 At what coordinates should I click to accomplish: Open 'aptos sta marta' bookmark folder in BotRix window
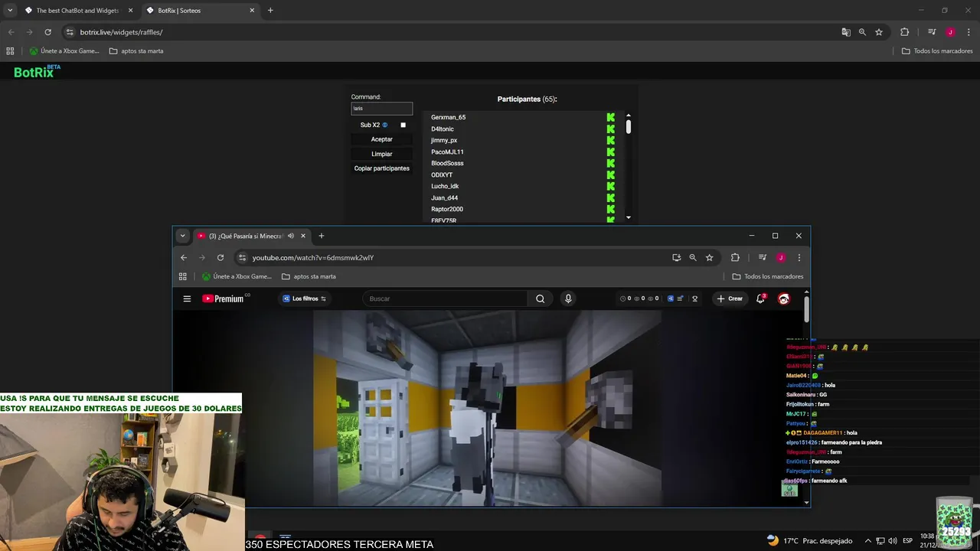pos(136,51)
